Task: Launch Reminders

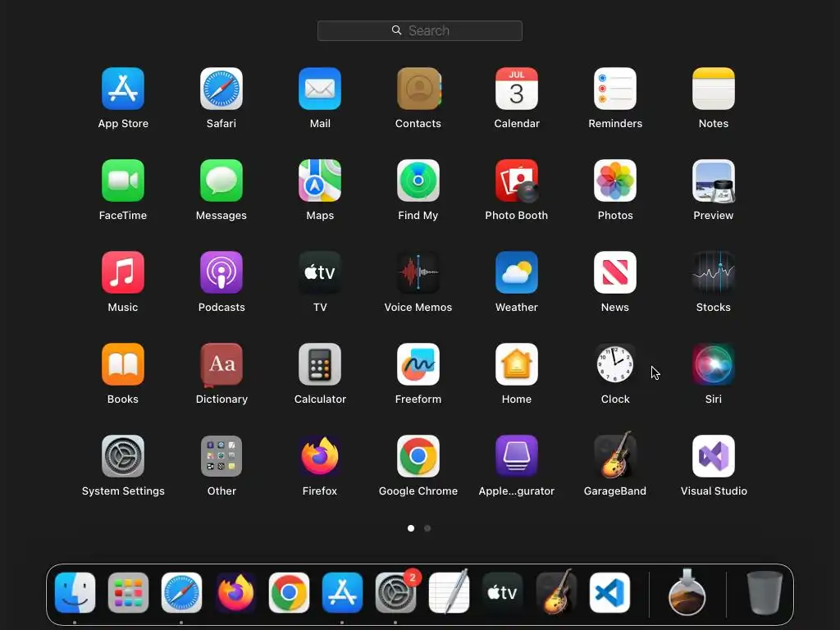Action: tap(615, 89)
